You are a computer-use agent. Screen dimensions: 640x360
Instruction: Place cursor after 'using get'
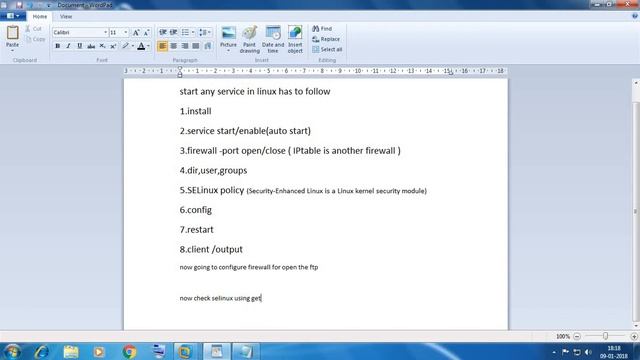tap(261, 298)
